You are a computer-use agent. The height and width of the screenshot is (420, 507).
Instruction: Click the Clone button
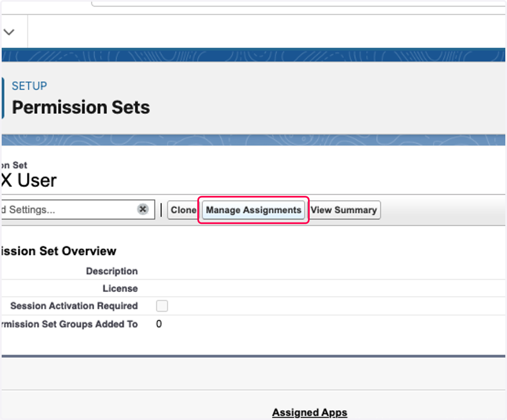pyautogui.click(x=183, y=210)
